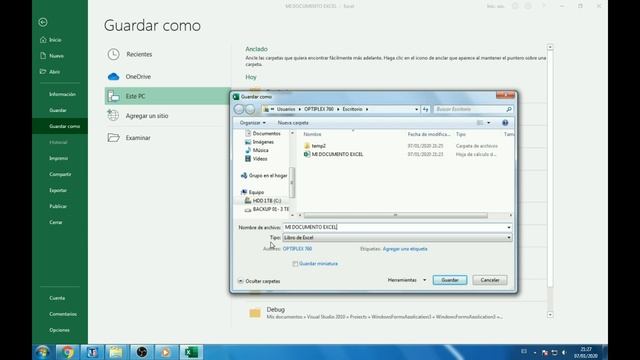Sort by the Nombre column header
This screenshot has height=360, width=640.
click(x=312, y=134)
